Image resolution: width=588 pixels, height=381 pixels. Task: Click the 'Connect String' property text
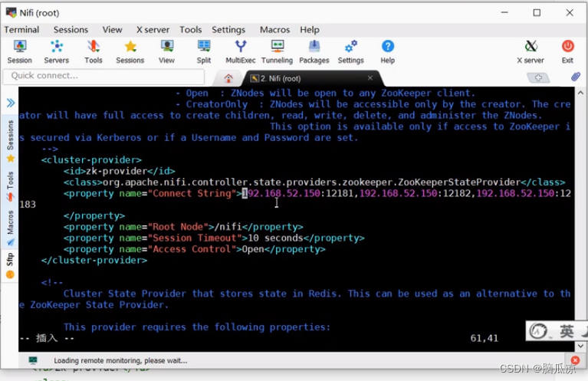192,193
